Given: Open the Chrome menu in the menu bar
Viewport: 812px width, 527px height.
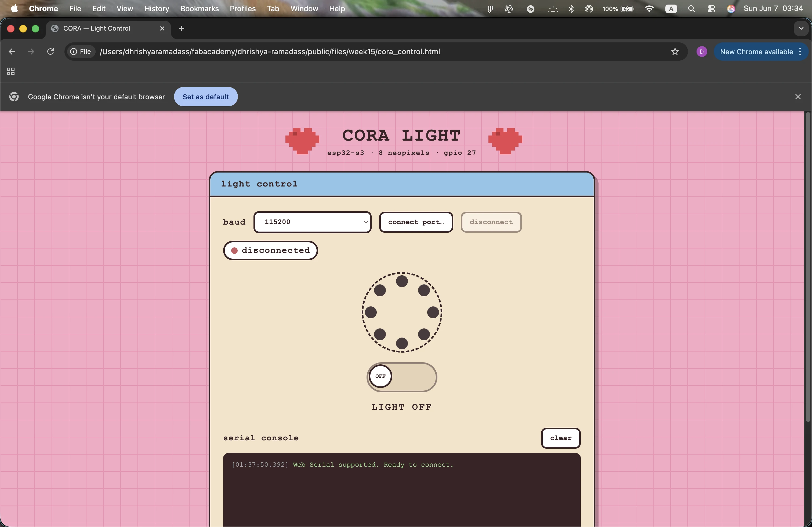Looking at the screenshot, I should [43, 9].
